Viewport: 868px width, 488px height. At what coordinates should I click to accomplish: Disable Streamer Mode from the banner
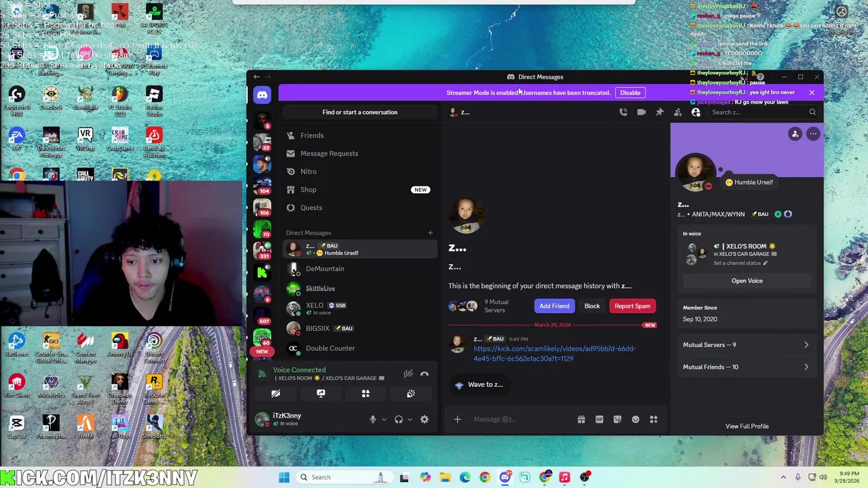(x=630, y=93)
